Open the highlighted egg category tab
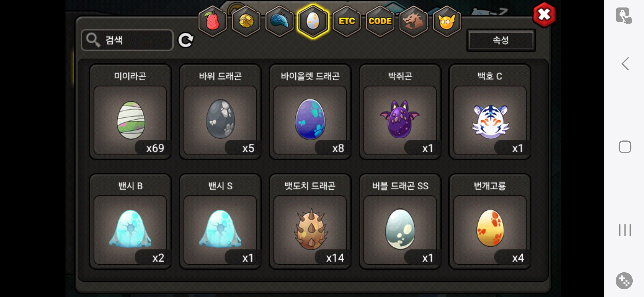 313,21
